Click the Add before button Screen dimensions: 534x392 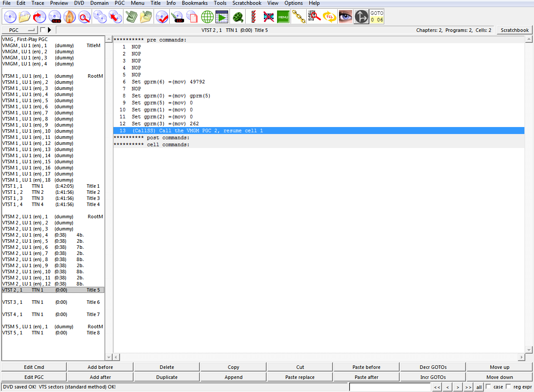tap(100, 367)
